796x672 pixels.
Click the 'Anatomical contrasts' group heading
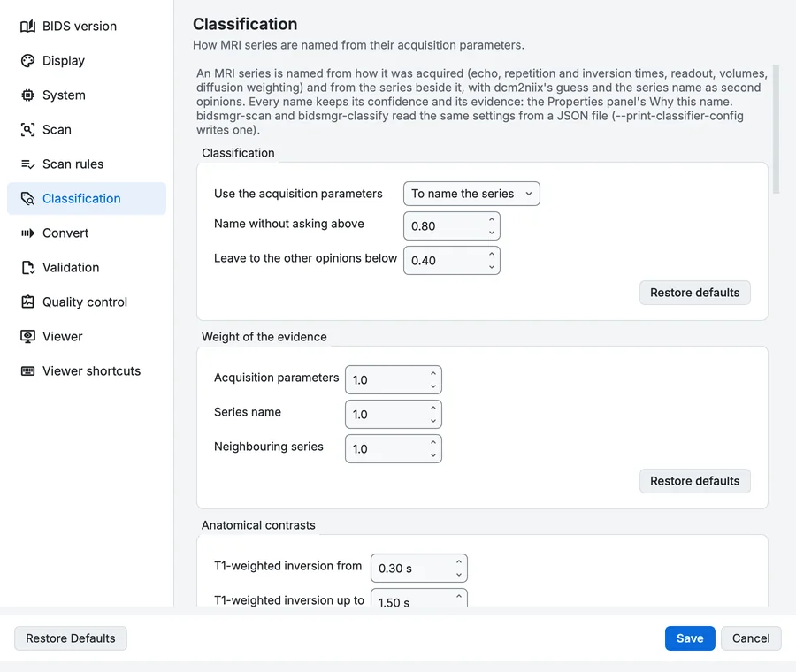click(258, 525)
